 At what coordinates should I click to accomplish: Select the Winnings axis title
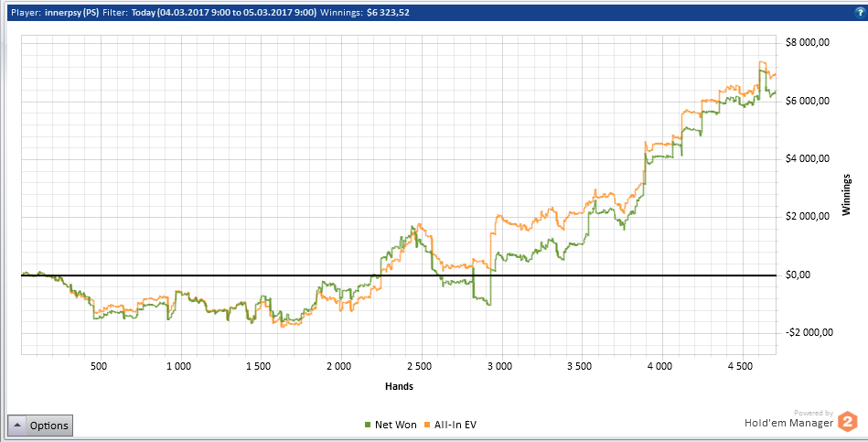(x=846, y=193)
